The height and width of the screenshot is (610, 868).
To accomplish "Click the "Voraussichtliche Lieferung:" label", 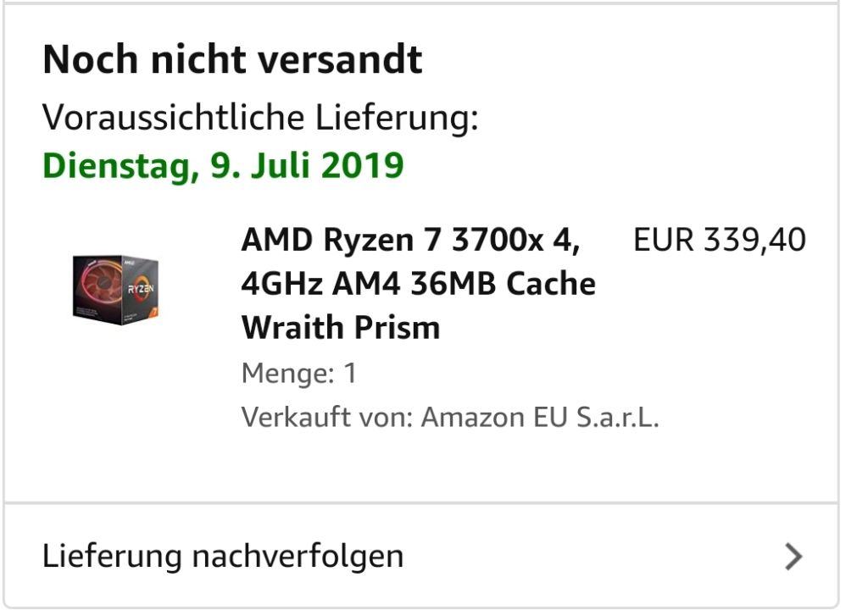I will coord(260,118).
